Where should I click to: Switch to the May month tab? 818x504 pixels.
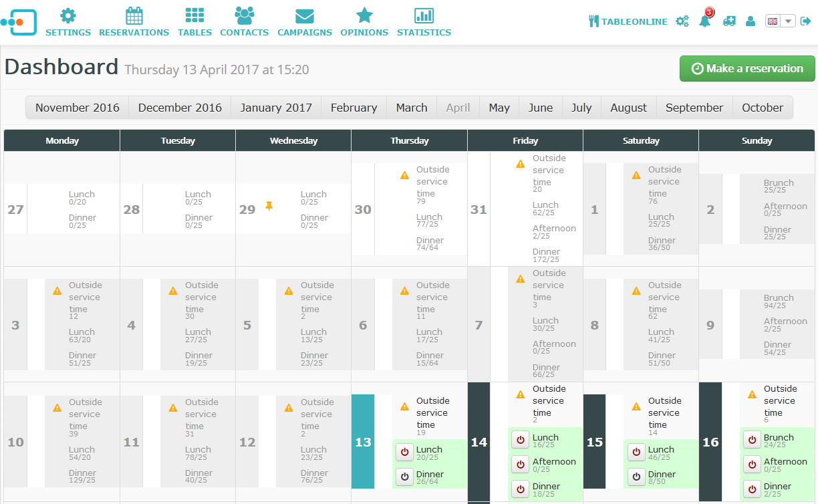click(499, 108)
